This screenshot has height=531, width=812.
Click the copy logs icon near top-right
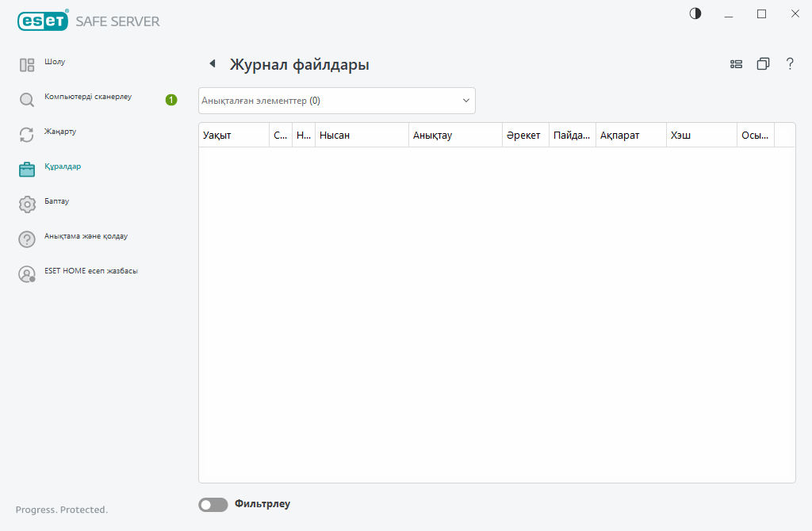pos(763,64)
